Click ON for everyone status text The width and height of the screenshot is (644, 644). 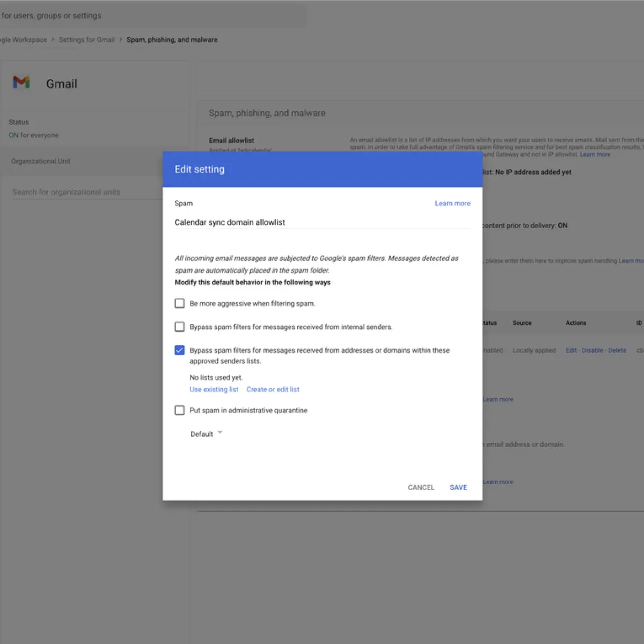pyautogui.click(x=34, y=135)
